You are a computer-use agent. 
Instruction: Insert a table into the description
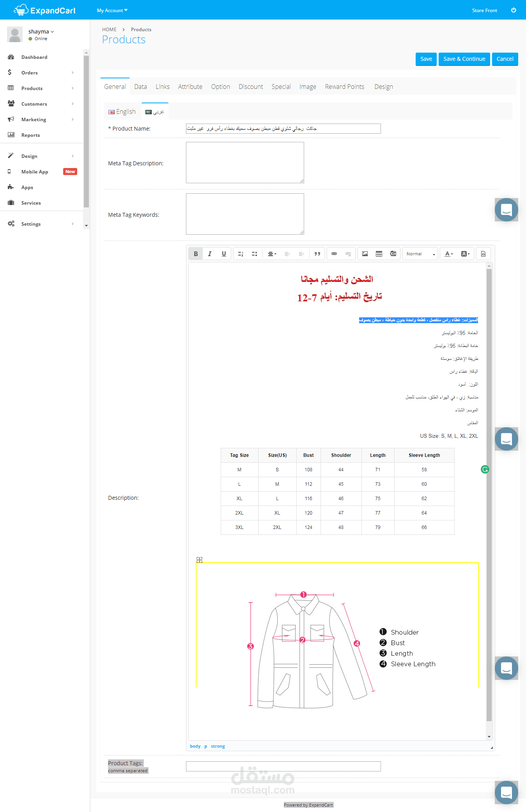379,254
